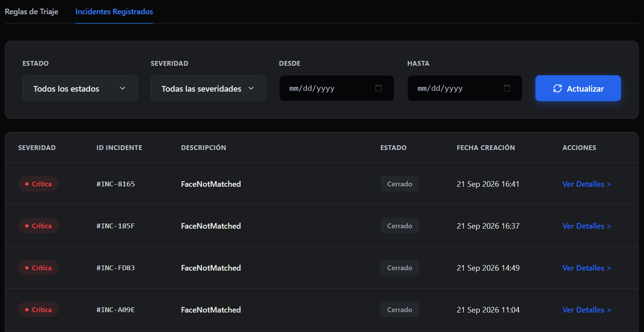Focus the Hasta date input field

(465, 88)
